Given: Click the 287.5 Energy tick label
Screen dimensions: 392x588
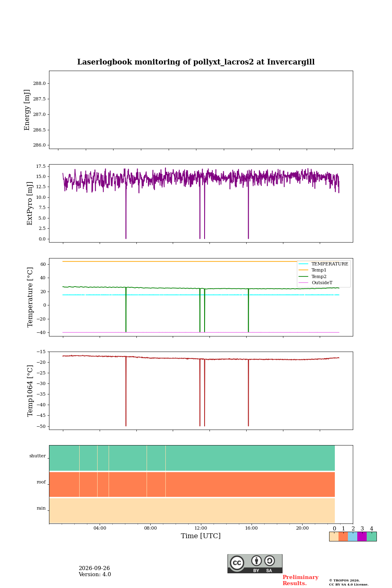Looking at the screenshot, I should (39, 99).
